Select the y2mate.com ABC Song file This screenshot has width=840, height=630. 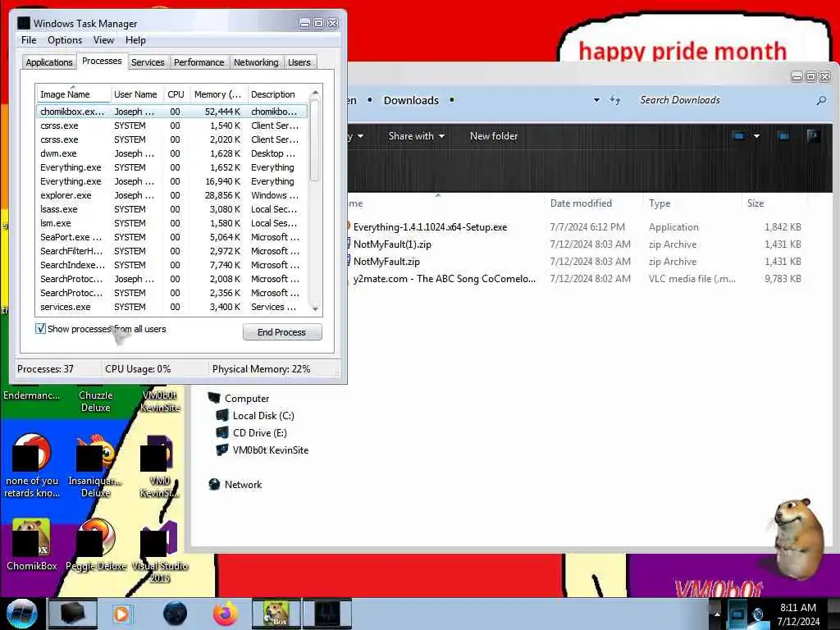pos(445,279)
